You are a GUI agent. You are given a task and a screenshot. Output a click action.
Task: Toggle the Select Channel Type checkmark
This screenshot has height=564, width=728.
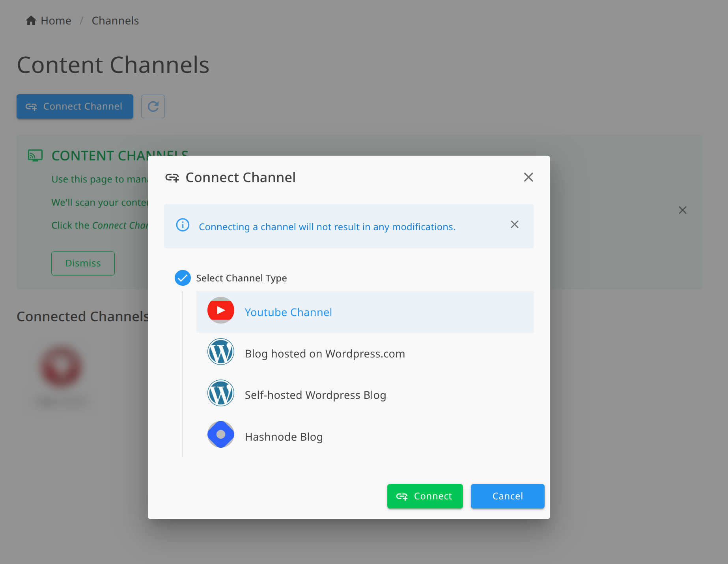(182, 278)
